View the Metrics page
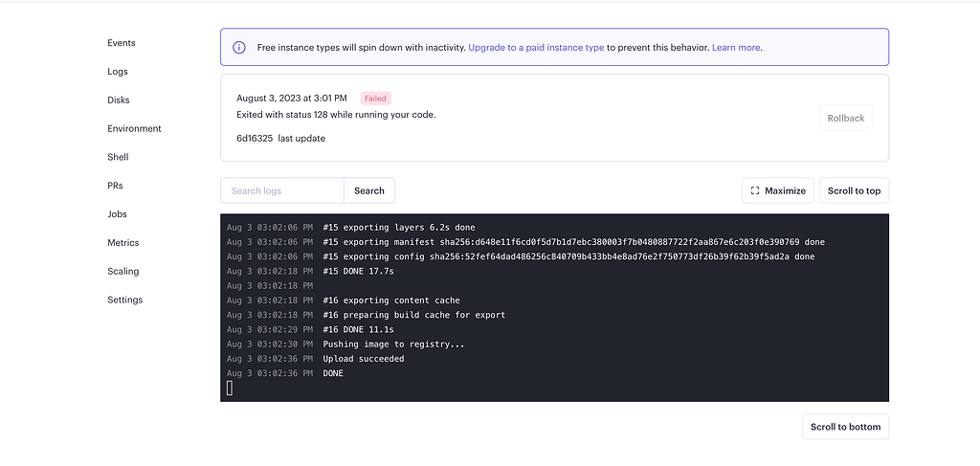Screen dimensions: 980x466 (123, 243)
